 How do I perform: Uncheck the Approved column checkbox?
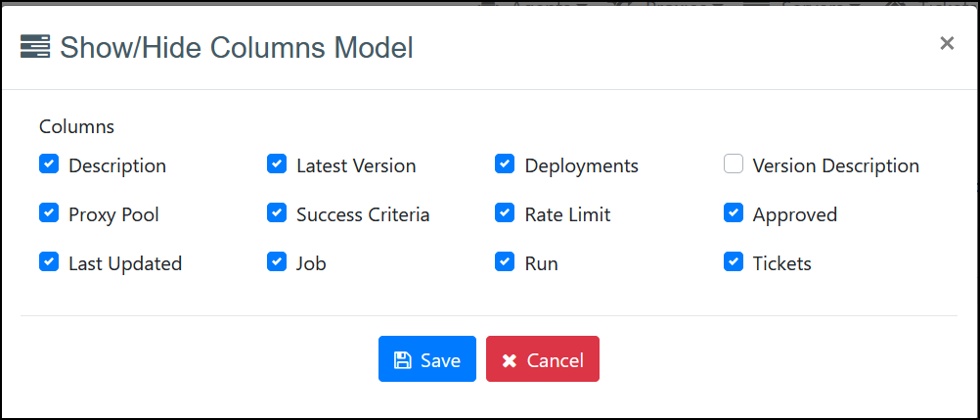734,213
